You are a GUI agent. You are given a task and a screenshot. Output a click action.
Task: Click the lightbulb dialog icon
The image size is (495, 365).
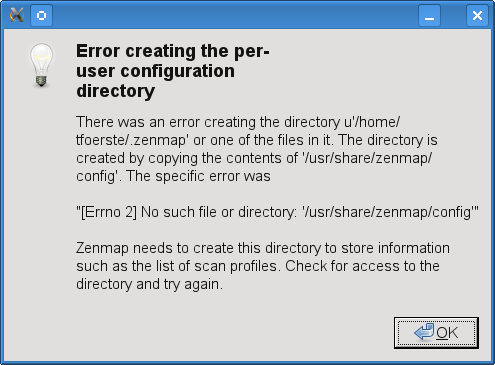[41, 65]
